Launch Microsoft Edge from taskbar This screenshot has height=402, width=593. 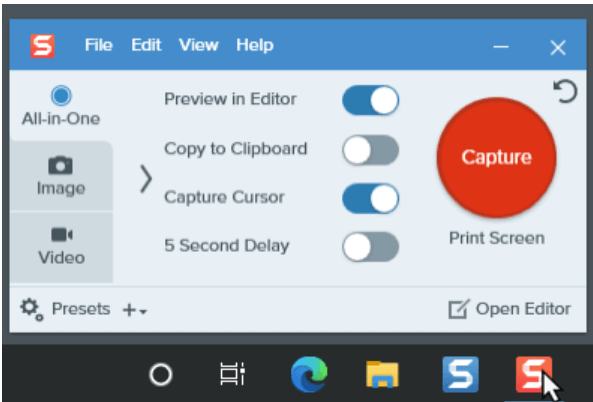tap(309, 374)
